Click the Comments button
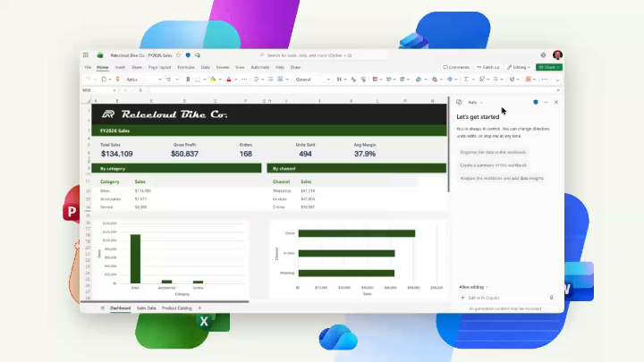The width and height of the screenshot is (644, 362). (x=456, y=67)
